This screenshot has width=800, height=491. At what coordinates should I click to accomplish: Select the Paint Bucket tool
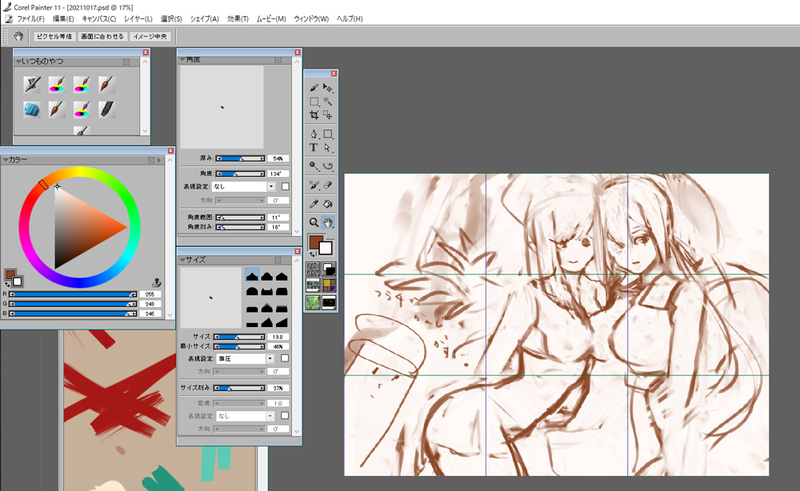[x=328, y=204]
